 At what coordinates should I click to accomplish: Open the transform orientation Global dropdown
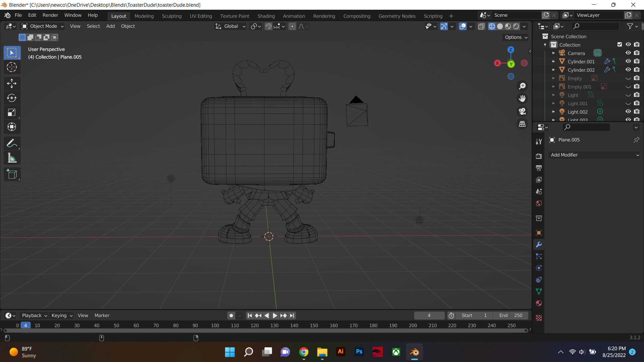[x=230, y=26]
